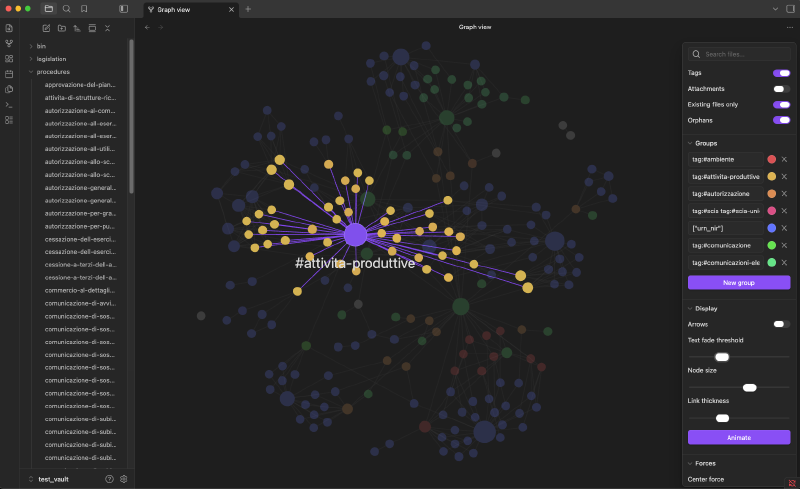This screenshot has height=489, width=800.
Task: Toggle the Orphans switch
Action: click(x=781, y=120)
